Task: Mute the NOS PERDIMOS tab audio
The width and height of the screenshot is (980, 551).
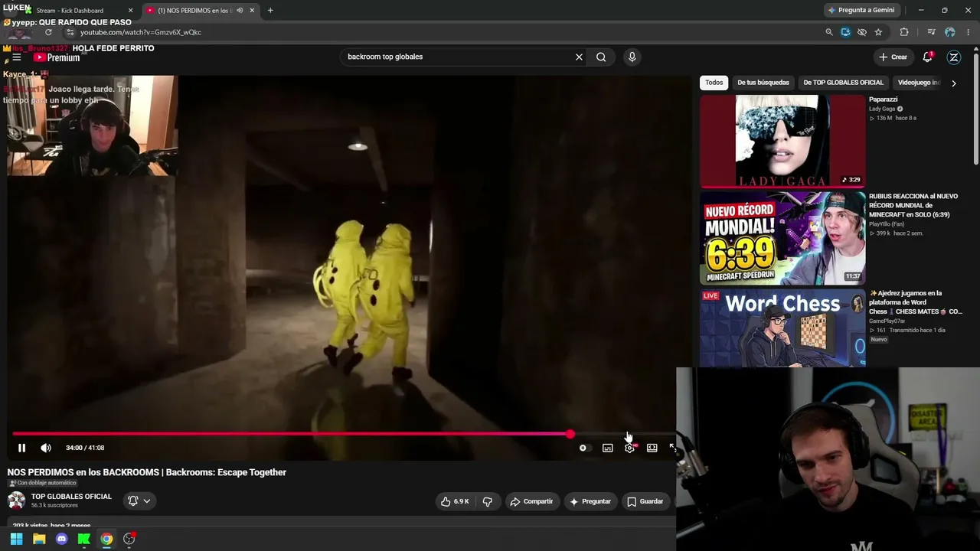Action: click(x=240, y=11)
